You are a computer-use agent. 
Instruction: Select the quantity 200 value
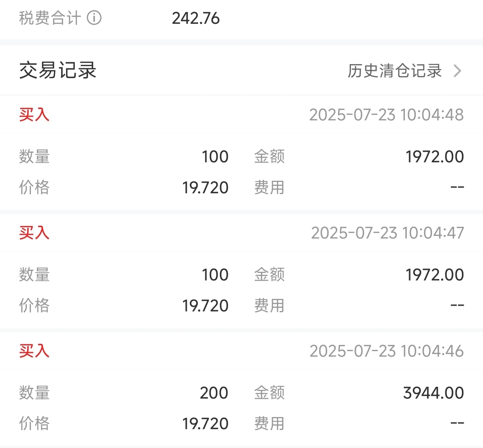214,393
